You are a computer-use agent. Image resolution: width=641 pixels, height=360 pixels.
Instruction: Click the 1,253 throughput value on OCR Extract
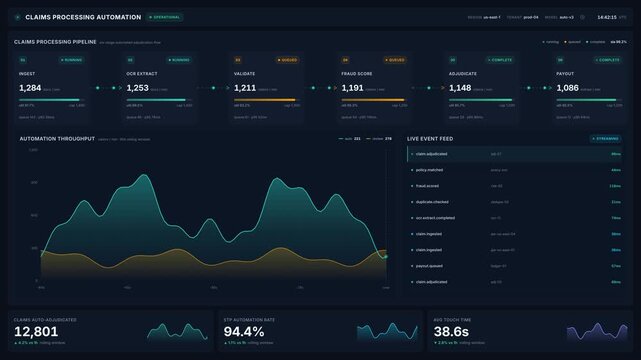coord(138,88)
